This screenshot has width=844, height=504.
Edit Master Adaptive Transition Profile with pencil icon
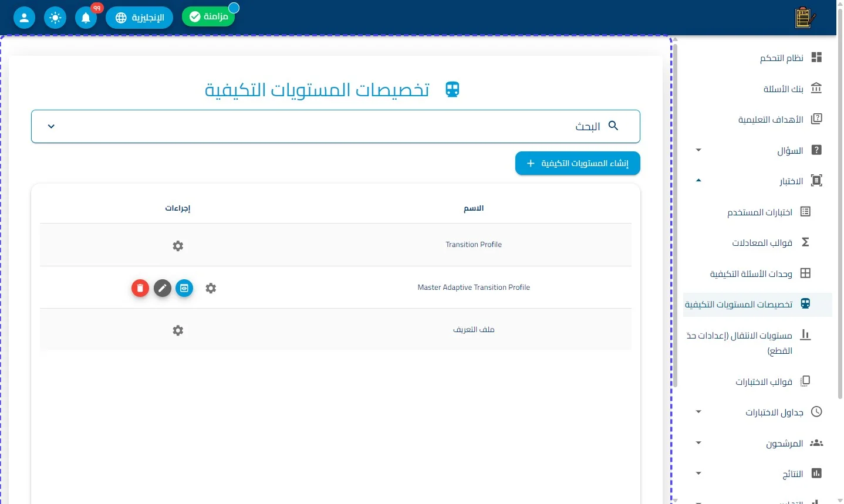tap(163, 288)
